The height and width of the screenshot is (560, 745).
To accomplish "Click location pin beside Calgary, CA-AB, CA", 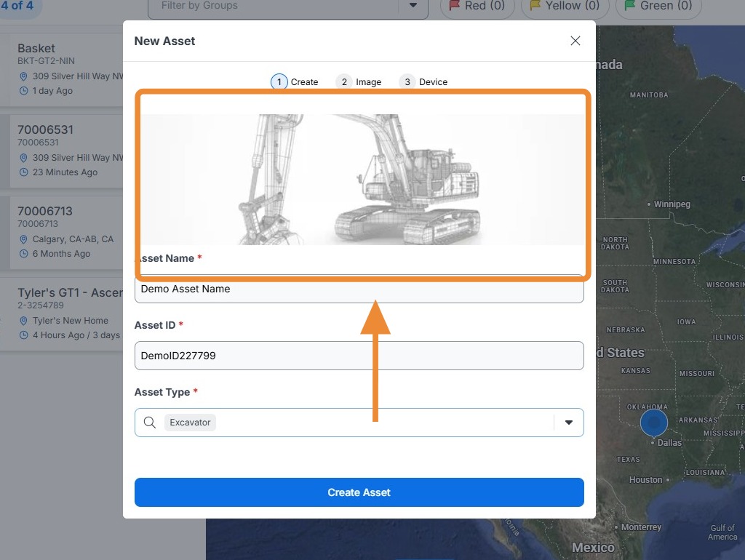I will 23,239.
